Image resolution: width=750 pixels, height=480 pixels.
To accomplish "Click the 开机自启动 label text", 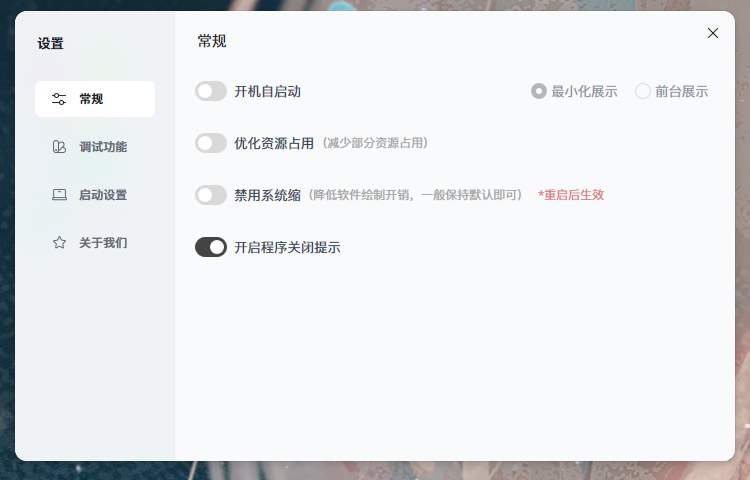I will click(x=268, y=91).
